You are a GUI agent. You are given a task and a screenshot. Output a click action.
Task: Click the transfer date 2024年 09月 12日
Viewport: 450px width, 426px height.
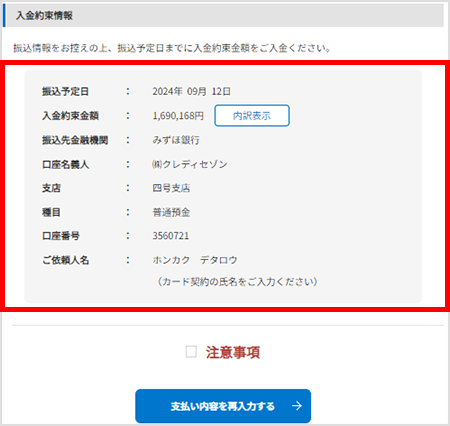coord(191,91)
